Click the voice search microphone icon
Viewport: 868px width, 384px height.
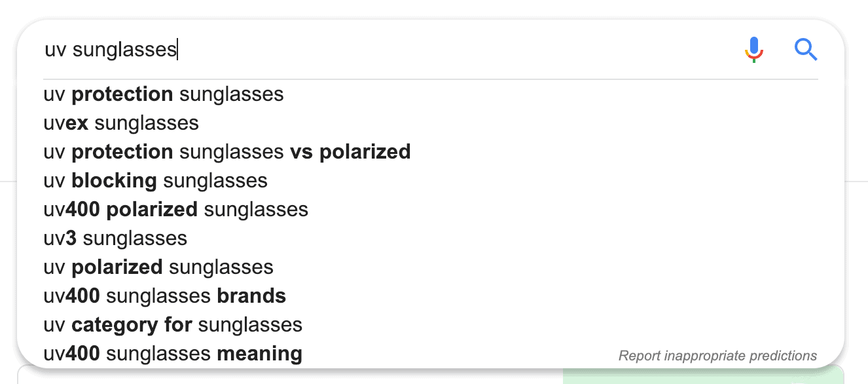753,48
